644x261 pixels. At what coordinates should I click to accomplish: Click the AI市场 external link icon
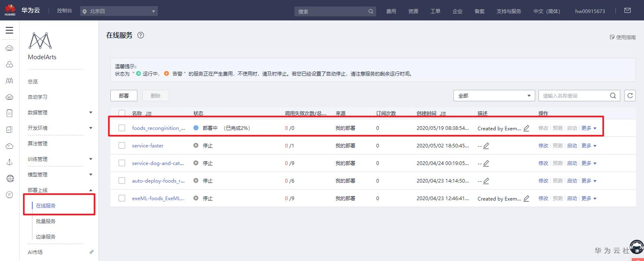pyautogui.click(x=92, y=252)
